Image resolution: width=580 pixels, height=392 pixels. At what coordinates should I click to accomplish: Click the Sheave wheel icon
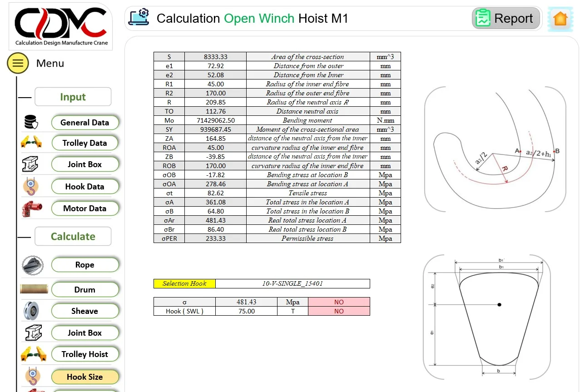(31, 311)
